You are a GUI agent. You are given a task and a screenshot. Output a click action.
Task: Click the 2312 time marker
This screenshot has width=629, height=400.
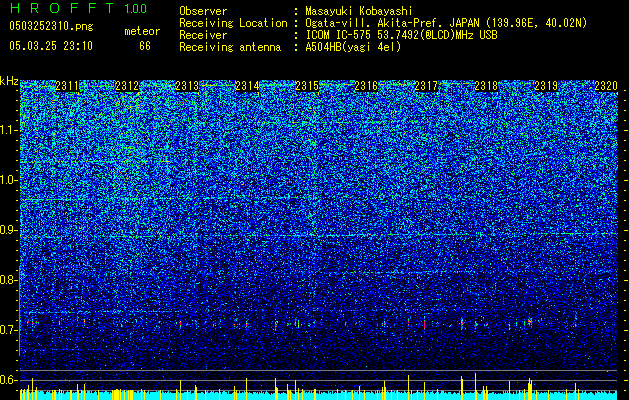coord(127,86)
